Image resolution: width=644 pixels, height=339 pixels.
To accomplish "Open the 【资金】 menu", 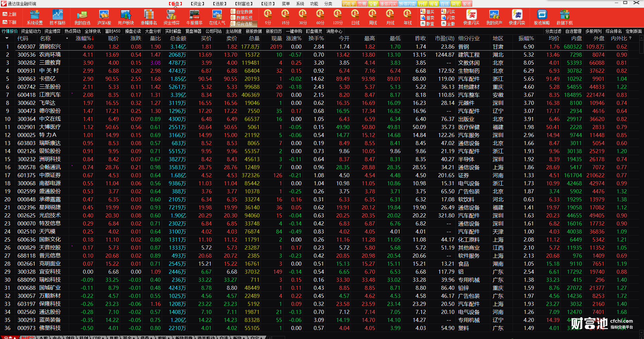I will click(197, 4).
